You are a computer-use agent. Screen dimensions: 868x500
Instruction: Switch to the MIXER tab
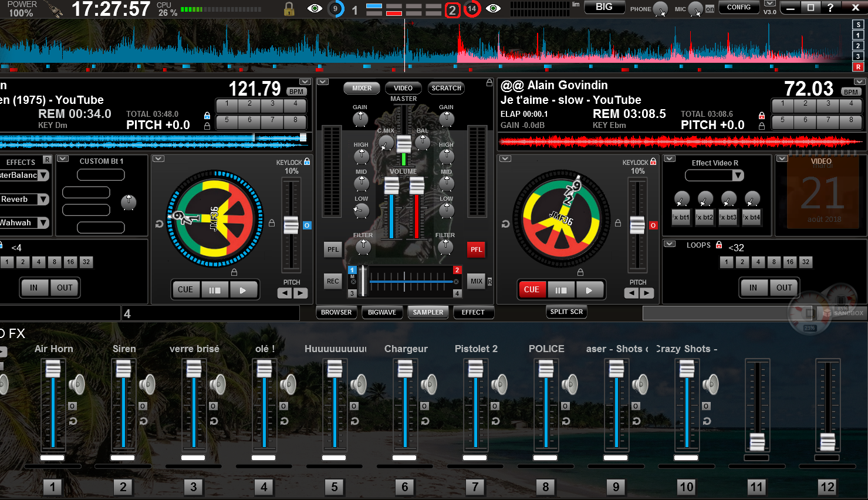(x=362, y=88)
